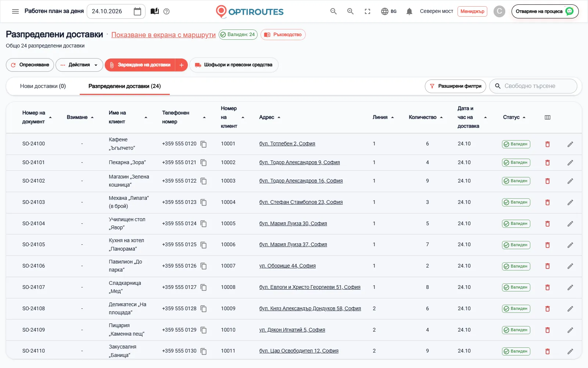
Task: Click the help question mark icon
Action: pyautogui.click(x=166, y=11)
